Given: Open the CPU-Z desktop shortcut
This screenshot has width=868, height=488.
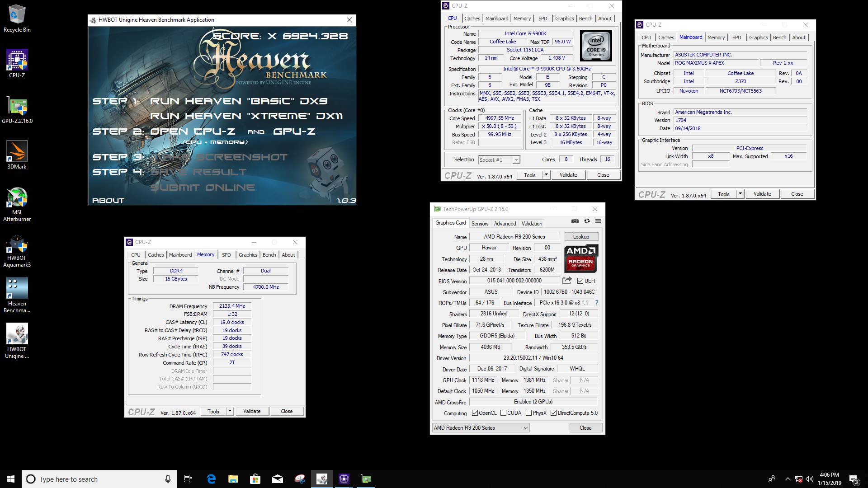Looking at the screenshot, I should [x=17, y=64].
